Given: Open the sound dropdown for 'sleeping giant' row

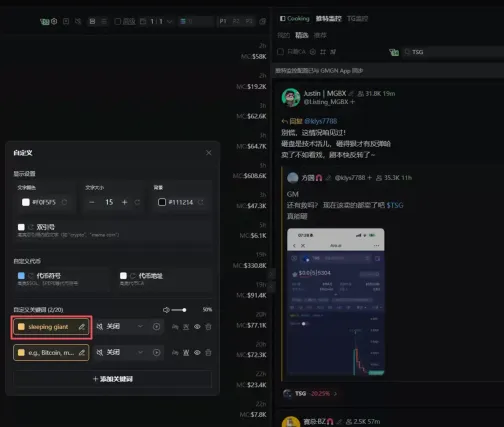Looking at the screenshot, I should click(120, 327).
